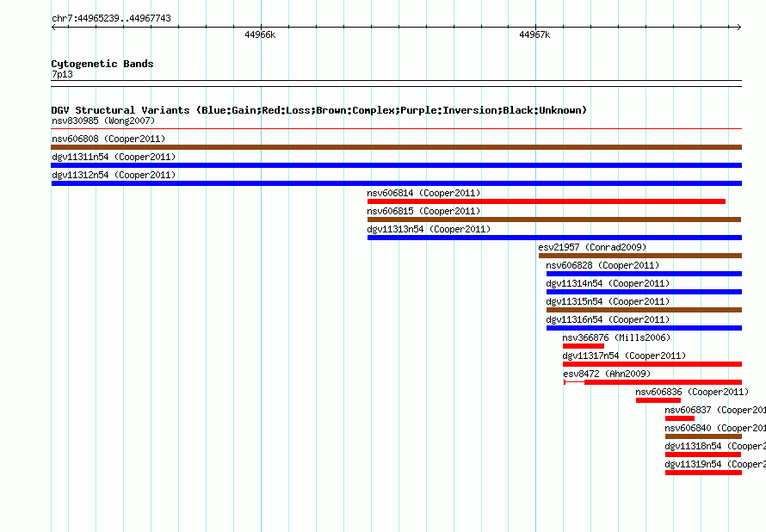
Task: Open the nsv606837 variant label
Action: point(715,410)
